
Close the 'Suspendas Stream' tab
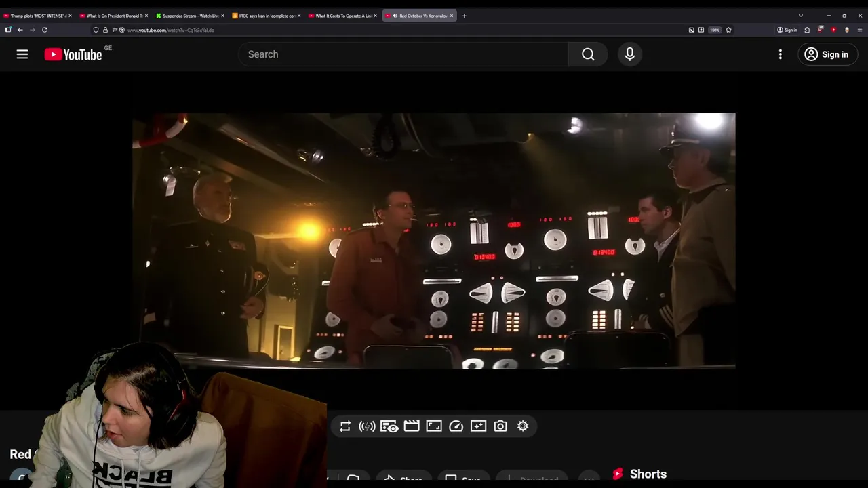tap(222, 16)
